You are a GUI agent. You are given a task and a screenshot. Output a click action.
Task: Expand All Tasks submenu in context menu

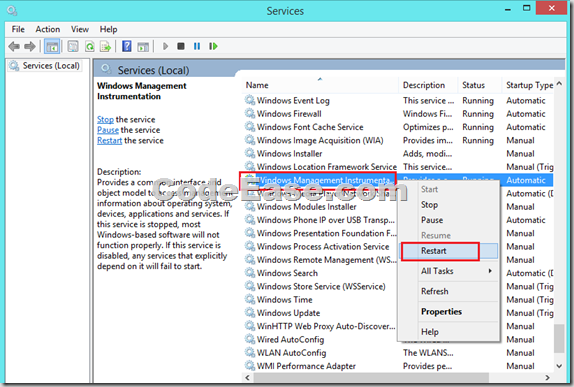click(449, 271)
